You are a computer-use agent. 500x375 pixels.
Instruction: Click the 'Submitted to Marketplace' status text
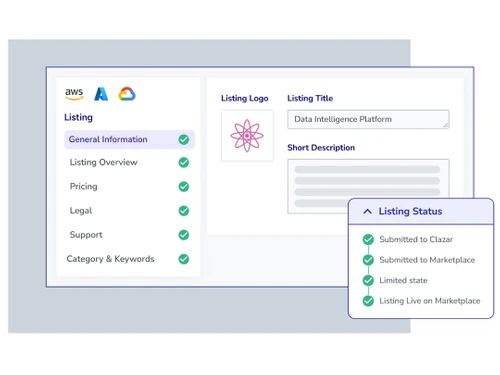pos(427,260)
